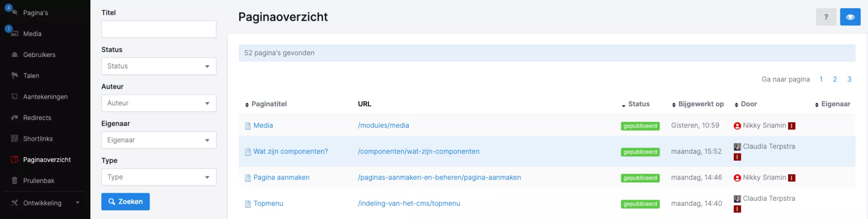
Task: Click the page icon beside Topmenu
Action: pyautogui.click(x=248, y=204)
